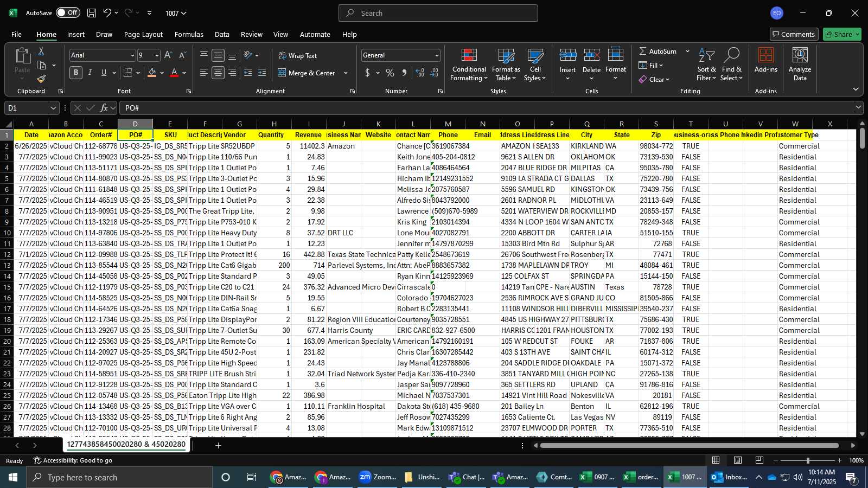
Task: Toggle Middle Align vertical alignment
Action: (x=218, y=55)
